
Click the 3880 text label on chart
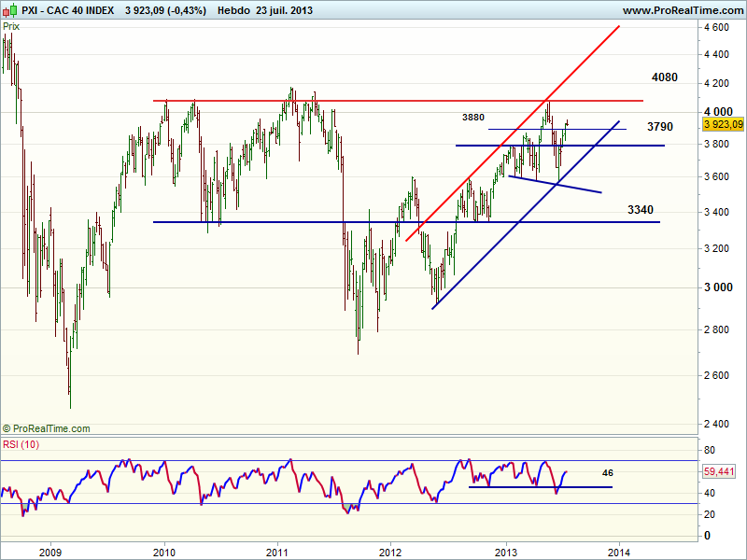point(473,118)
